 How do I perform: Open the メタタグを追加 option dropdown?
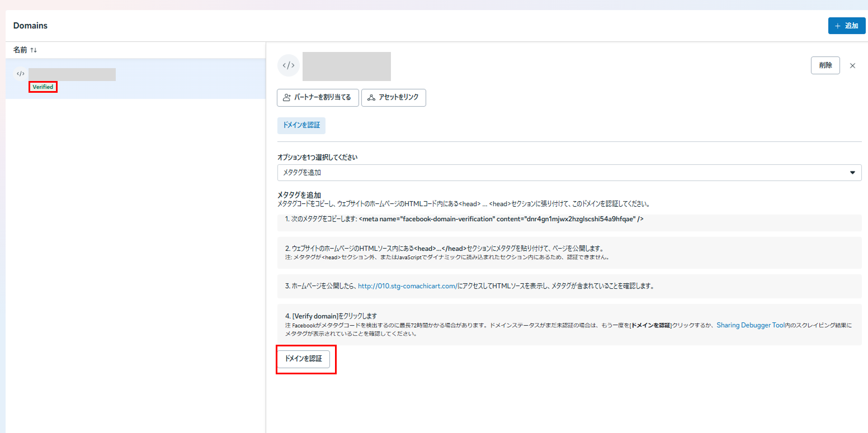click(x=569, y=173)
